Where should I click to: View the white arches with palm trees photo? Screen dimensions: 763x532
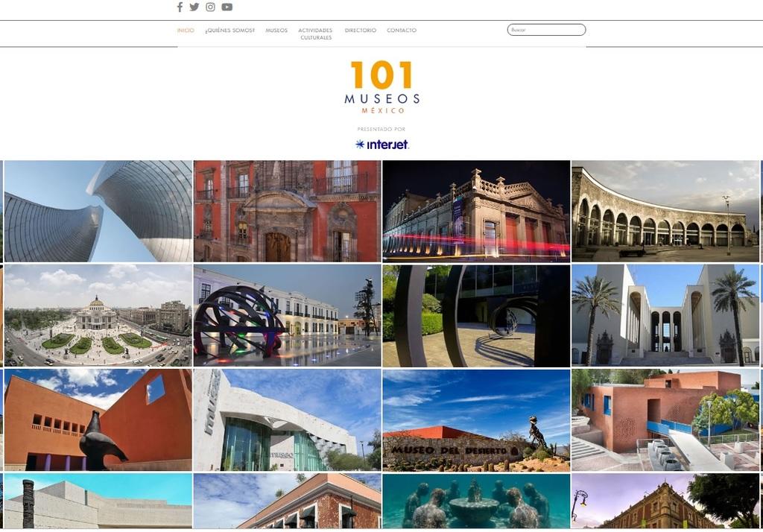coord(665,315)
